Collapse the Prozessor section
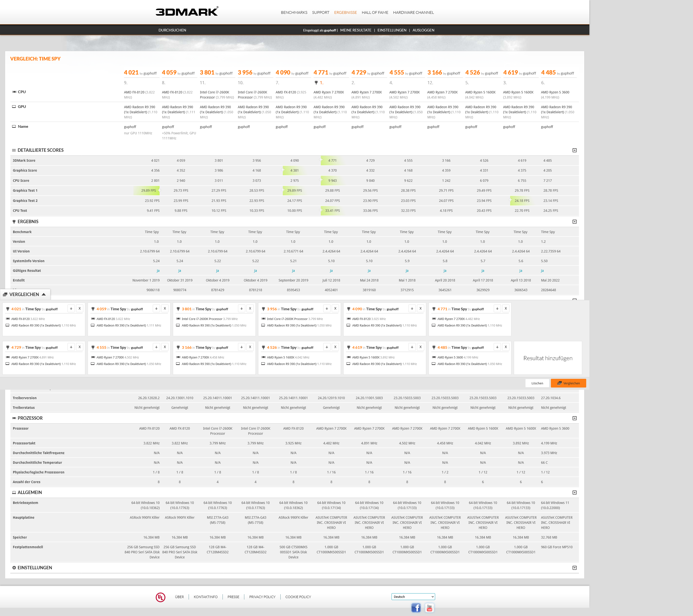This screenshot has height=616, width=693. (575, 418)
